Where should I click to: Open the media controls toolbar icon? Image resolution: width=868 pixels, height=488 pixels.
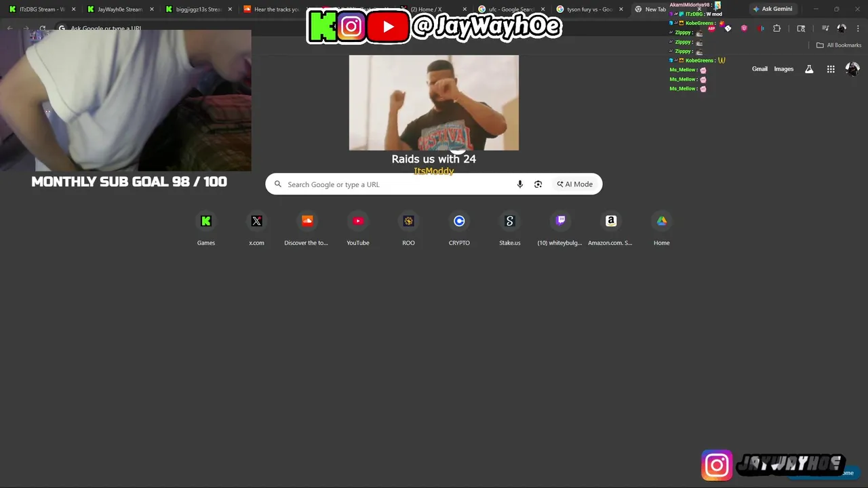point(825,28)
